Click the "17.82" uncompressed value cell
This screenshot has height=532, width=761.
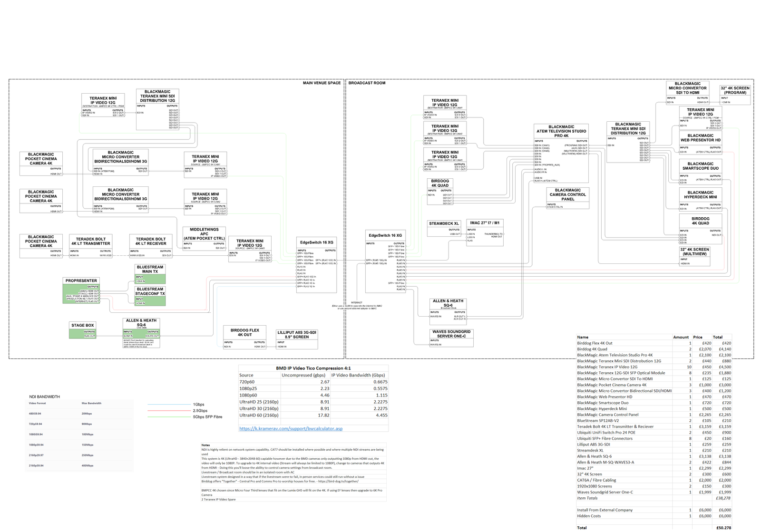[x=305, y=415]
